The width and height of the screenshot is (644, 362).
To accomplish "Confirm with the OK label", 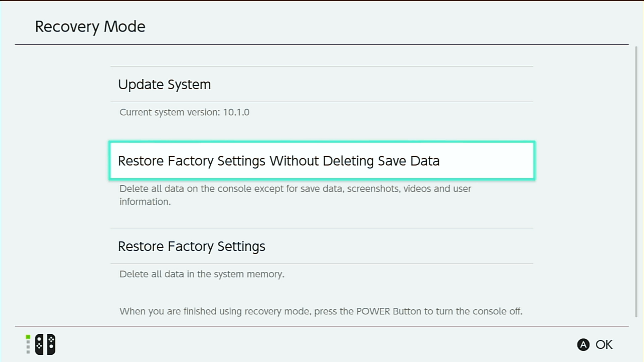I will point(604,345).
